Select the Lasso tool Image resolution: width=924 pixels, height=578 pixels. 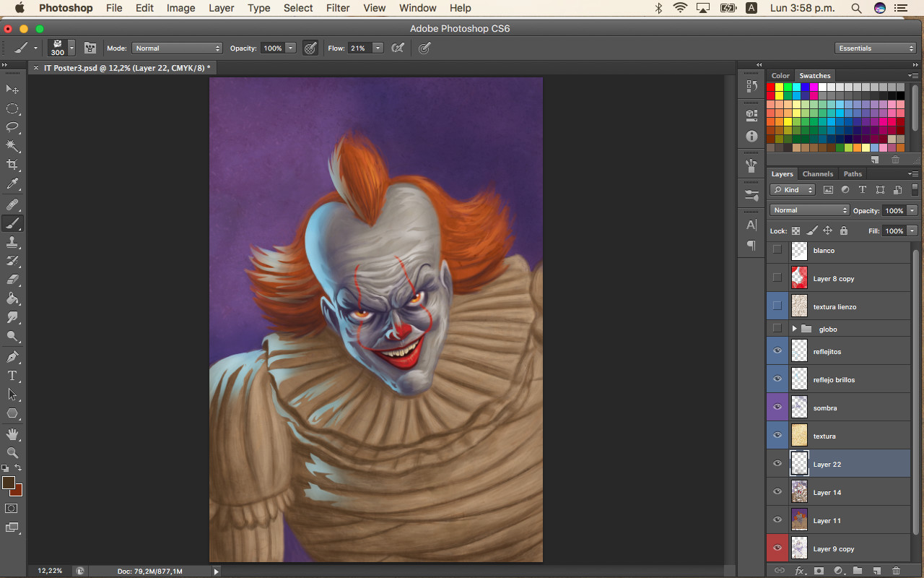click(12, 127)
